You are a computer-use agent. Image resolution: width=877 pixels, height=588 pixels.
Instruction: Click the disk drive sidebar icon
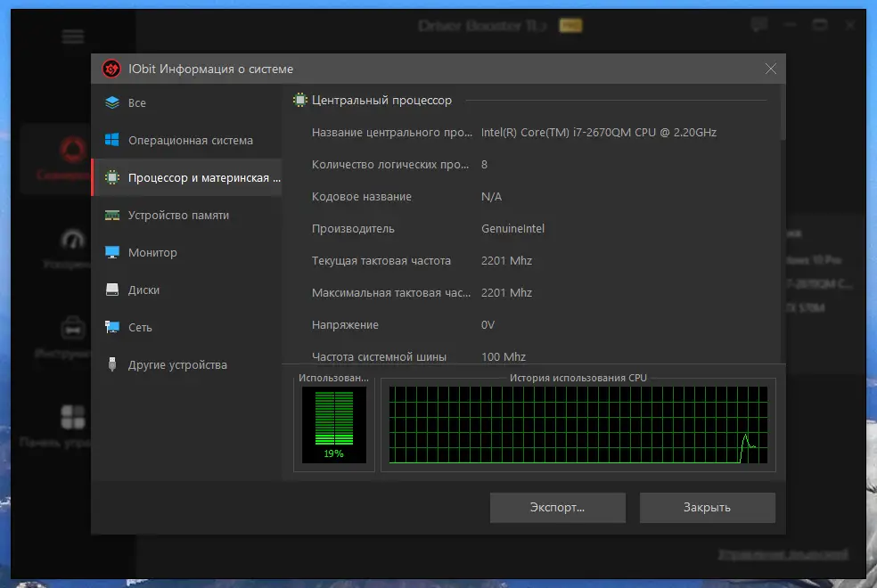[x=112, y=290]
